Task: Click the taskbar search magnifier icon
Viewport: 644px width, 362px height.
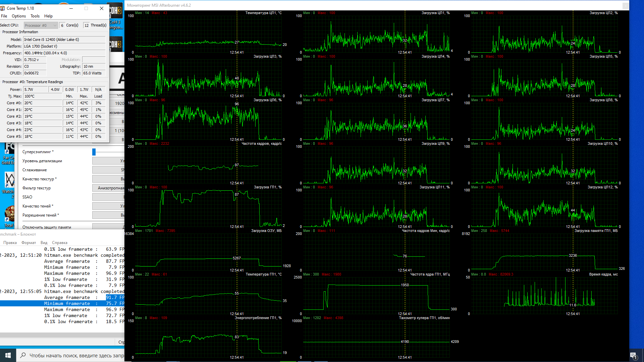Action: click(x=23, y=355)
